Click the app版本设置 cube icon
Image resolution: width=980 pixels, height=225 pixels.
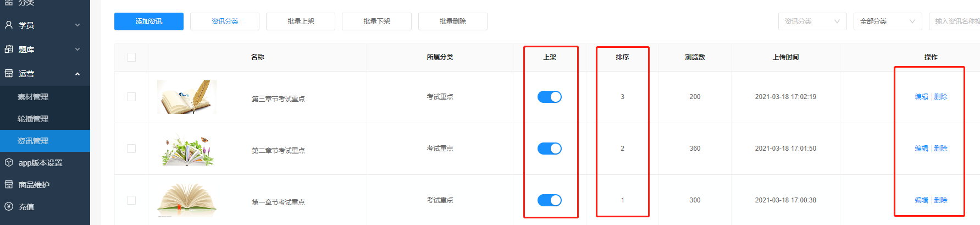(9, 162)
